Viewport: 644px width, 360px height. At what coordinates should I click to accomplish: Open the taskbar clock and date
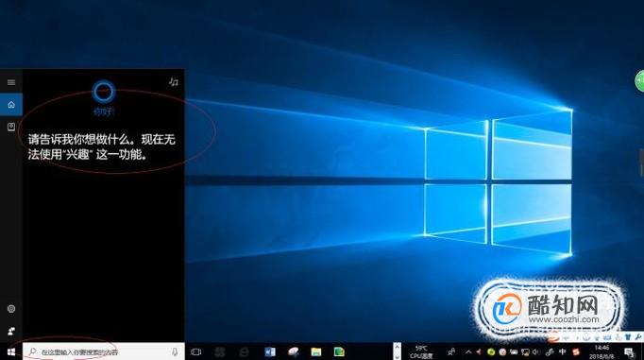point(602,352)
